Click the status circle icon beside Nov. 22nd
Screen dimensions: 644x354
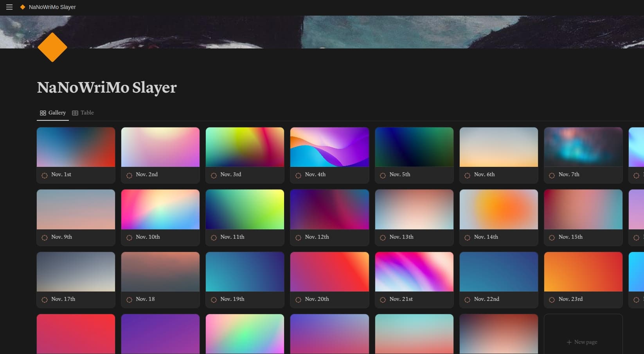[467, 300]
